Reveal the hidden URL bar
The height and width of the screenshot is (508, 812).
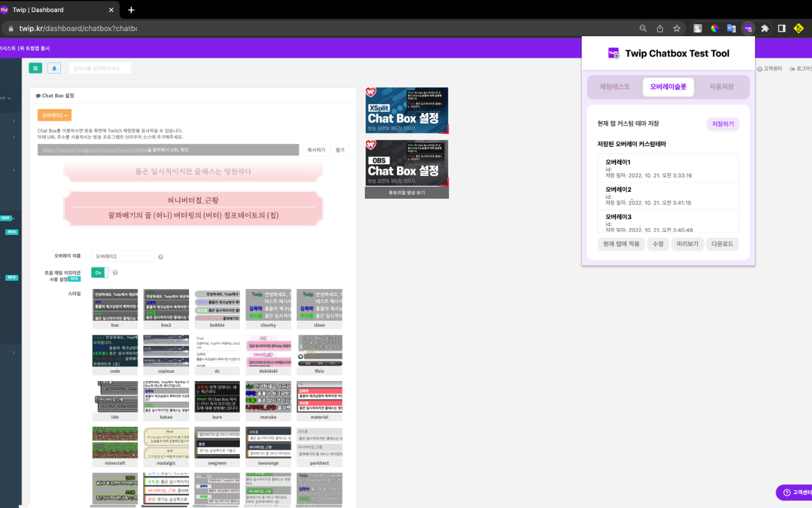(168, 150)
